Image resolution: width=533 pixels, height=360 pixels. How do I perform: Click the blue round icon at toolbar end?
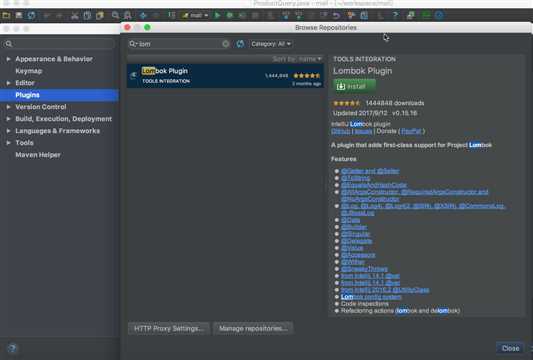[439, 15]
